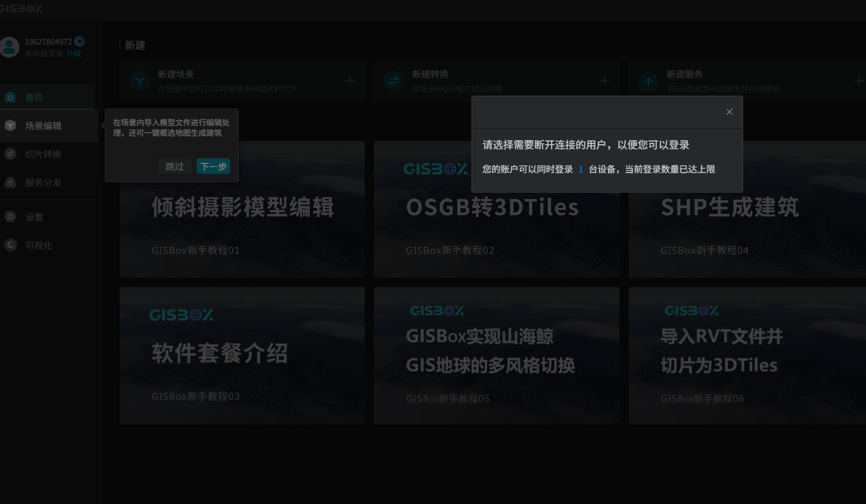Close the disconnect user dialog

click(x=729, y=112)
